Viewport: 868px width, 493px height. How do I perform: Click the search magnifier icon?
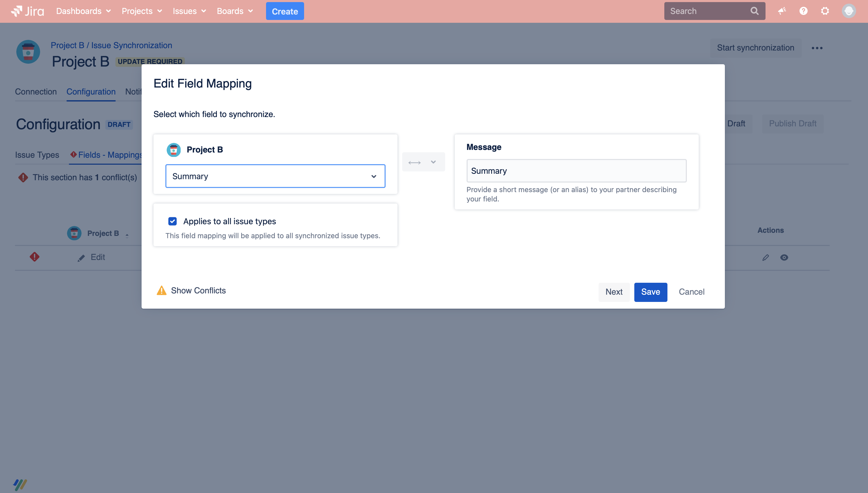pos(754,11)
